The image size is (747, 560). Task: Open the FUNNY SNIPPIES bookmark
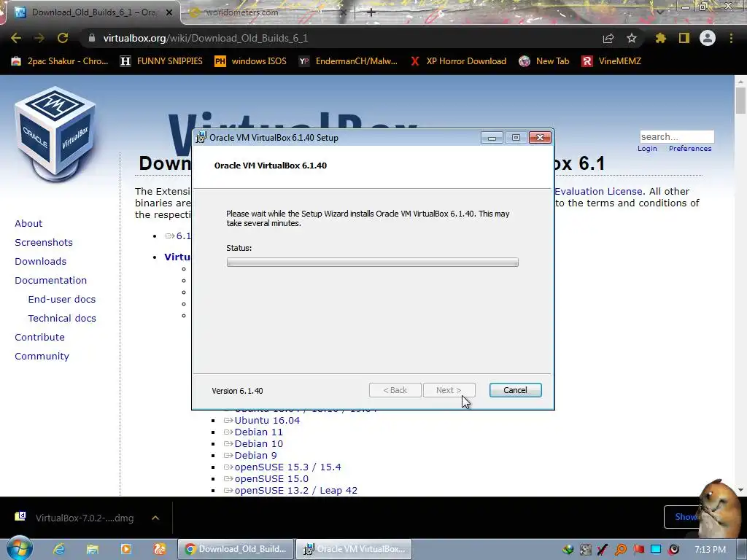coord(161,61)
